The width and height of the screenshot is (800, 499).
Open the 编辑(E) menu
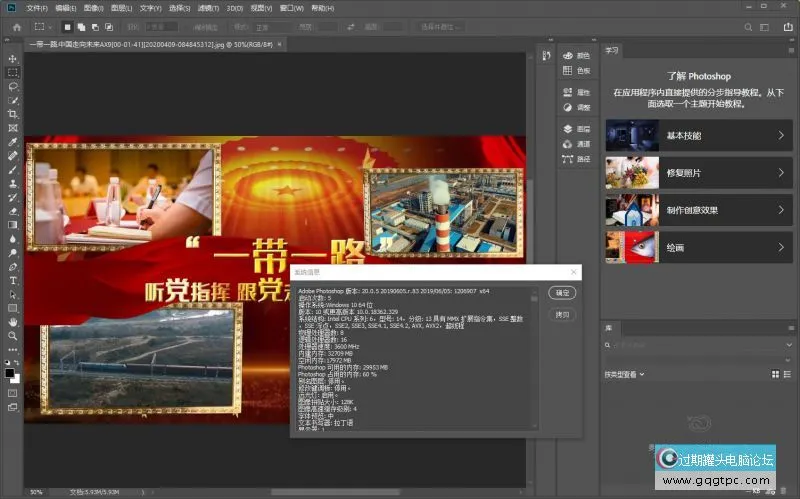(65, 8)
